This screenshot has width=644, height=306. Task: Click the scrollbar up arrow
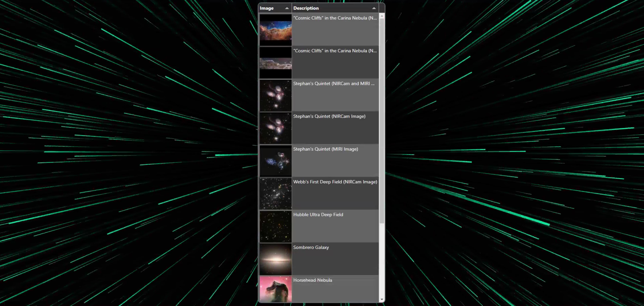point(382,16)
